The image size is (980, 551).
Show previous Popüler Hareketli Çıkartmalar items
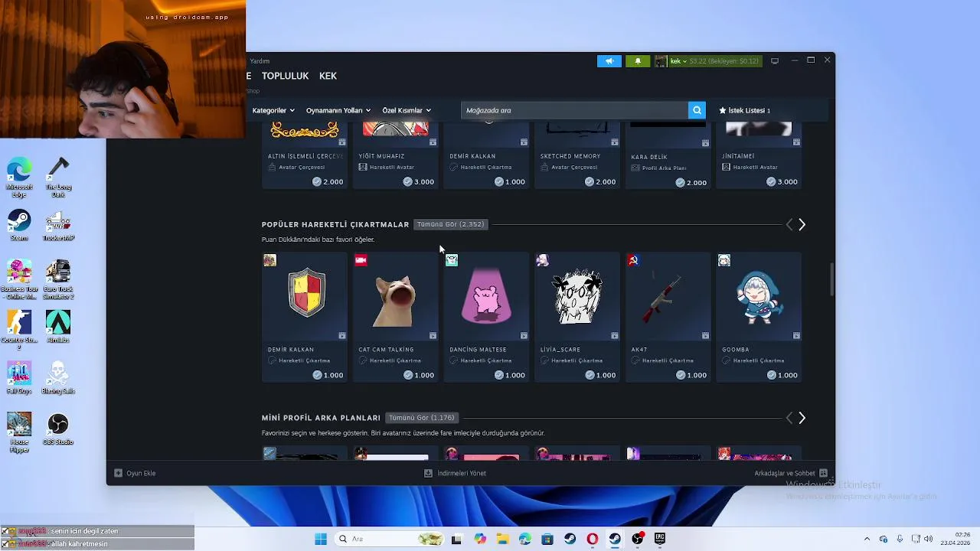pos(789,224)
